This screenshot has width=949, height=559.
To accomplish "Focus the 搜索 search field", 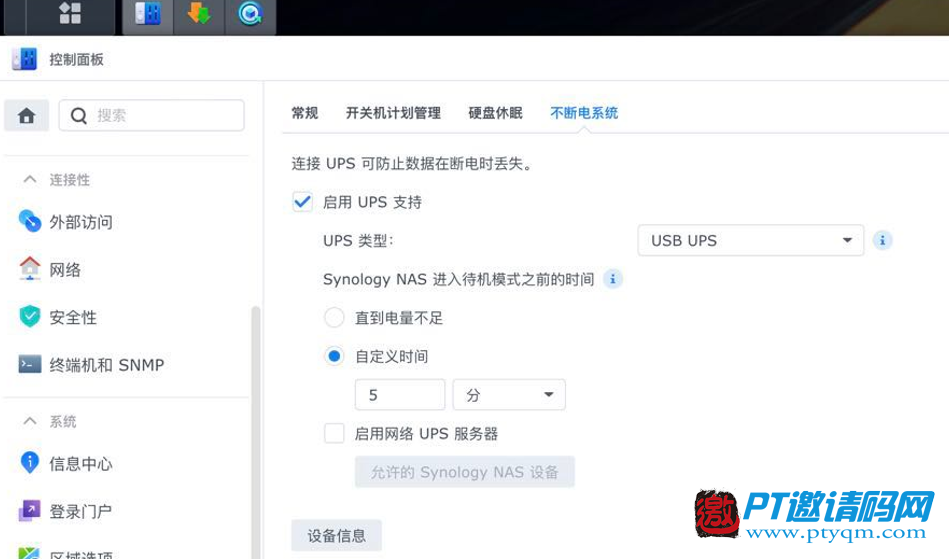I will point(151,115).
